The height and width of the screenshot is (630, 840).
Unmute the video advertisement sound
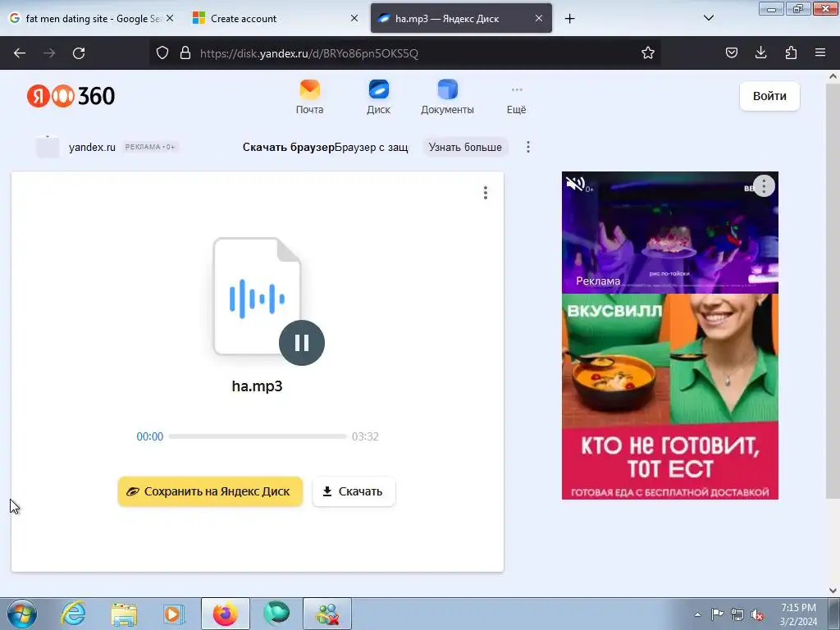click(575, 185)
